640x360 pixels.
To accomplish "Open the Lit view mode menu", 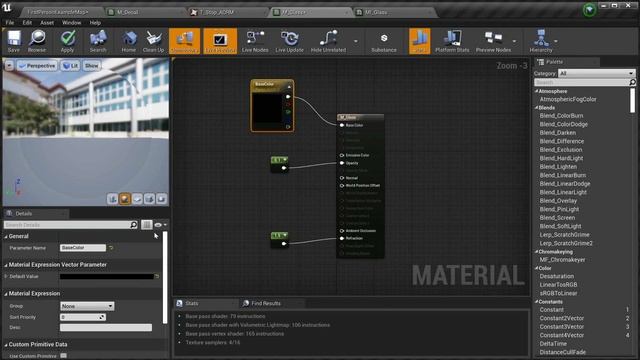I will (71, 66).
